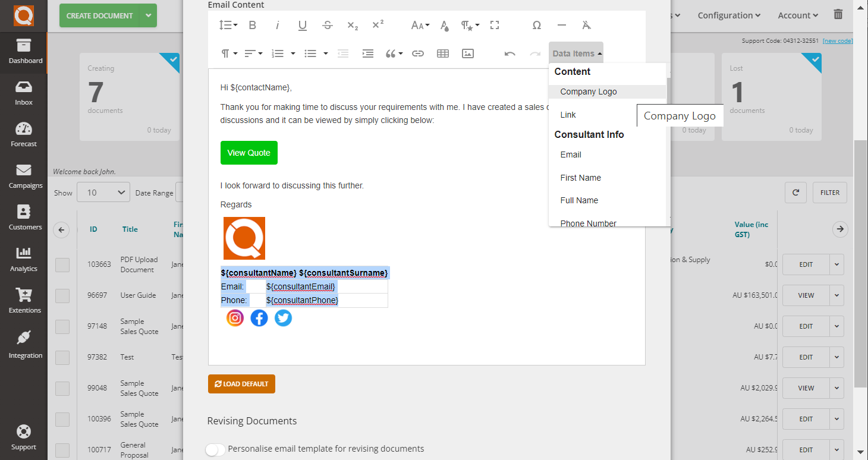Insert an image into the email content
The width and height of the screenshot is (868, 460).
467,53
